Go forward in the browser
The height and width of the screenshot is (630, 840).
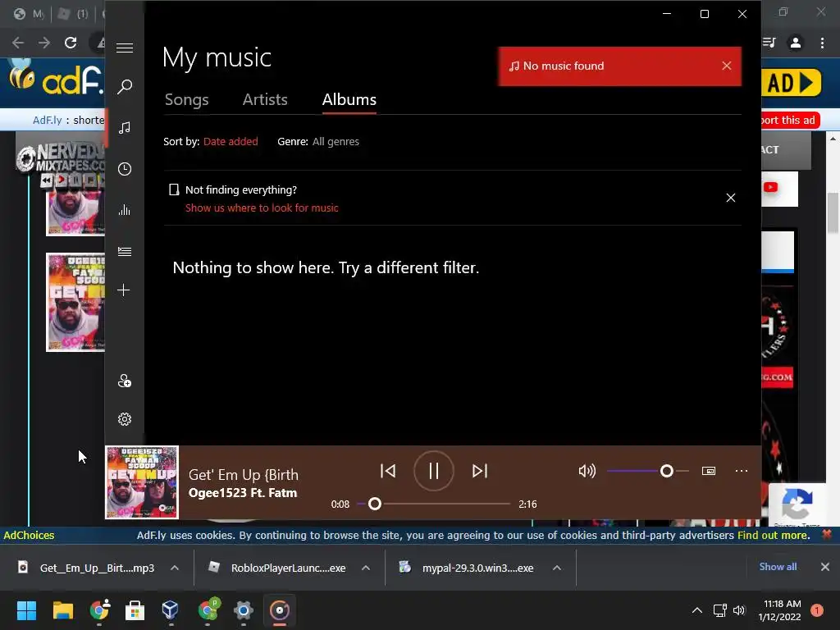(x=44, y=43)
